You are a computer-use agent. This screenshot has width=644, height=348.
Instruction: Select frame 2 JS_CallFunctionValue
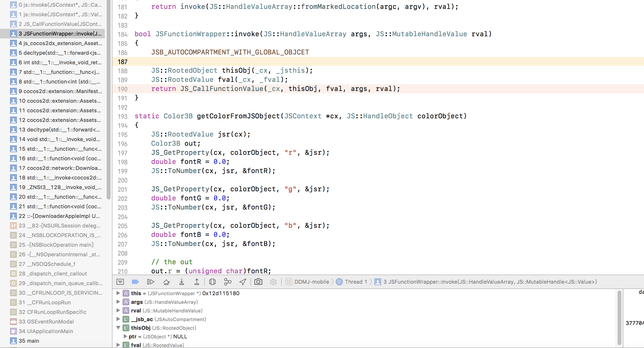click(60, 24)
